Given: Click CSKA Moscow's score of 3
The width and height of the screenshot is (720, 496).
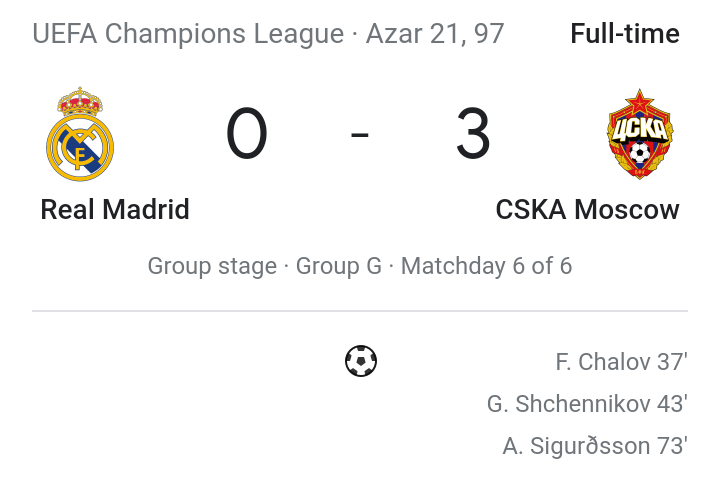Looking at the screenshot, I should coord(473,134).
